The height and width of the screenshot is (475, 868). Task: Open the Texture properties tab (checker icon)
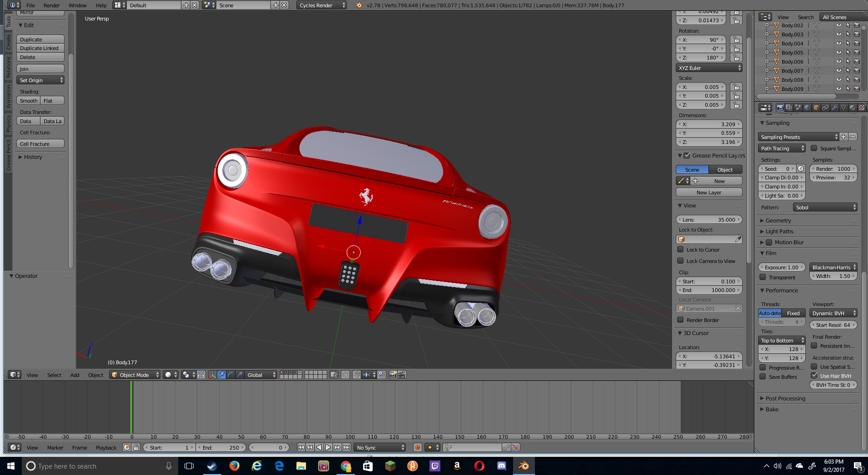tap(862, 108)
